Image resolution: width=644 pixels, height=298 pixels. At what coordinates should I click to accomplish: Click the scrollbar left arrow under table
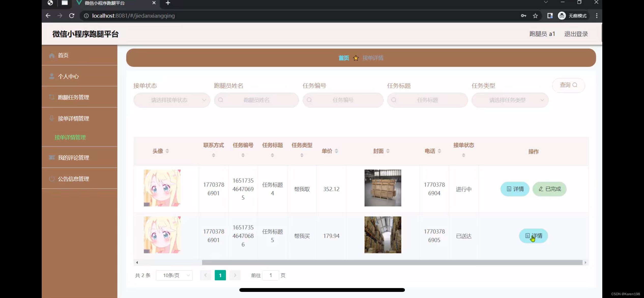point(137,262)
